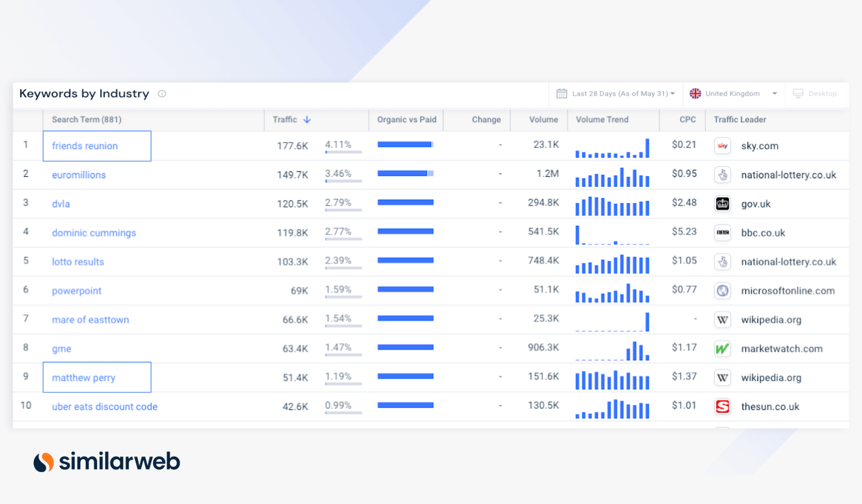This screenshot has width=862, height=504.
Task: Click the marketwatch.com favicon
Action: [x=722, y=349]
